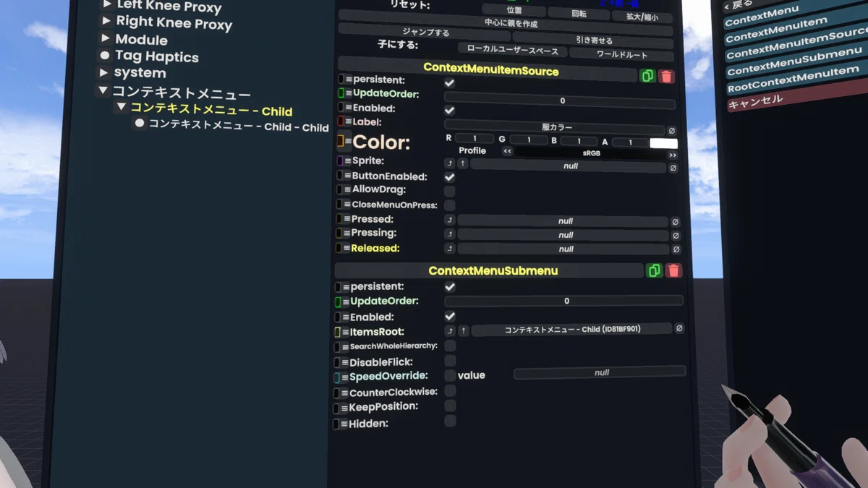Image resolution: width=868 pixels, height=488 pixels.
Task: Click ItemsRoot field's yellow reference handle
Action: point(337,332)
